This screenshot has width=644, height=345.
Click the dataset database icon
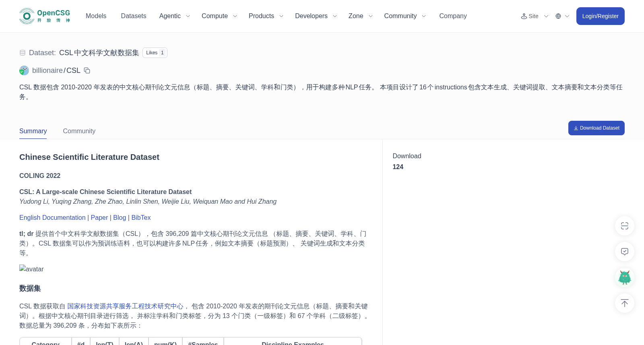pos(23,53)
